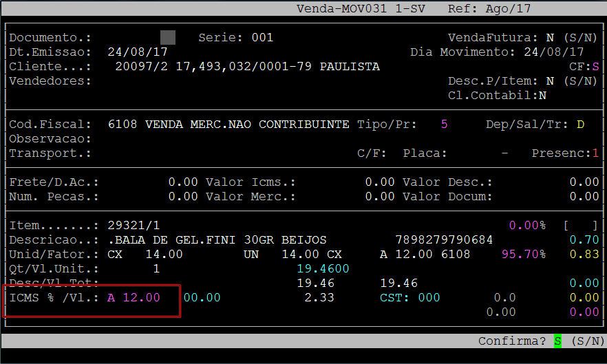Select the barcode 7898279790684
Image resolution: width=607 pixels, height=364 pixels.
click(x=444, y=239)
